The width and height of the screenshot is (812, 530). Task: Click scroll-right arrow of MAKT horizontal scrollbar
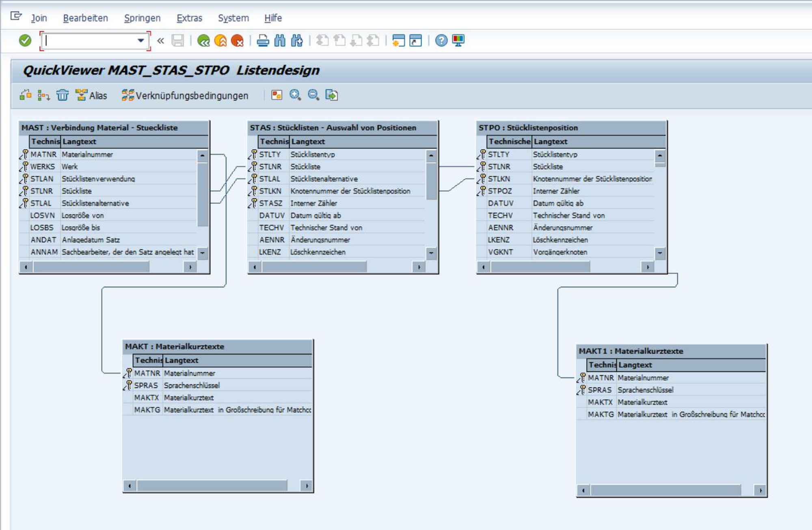pos(307,486)
